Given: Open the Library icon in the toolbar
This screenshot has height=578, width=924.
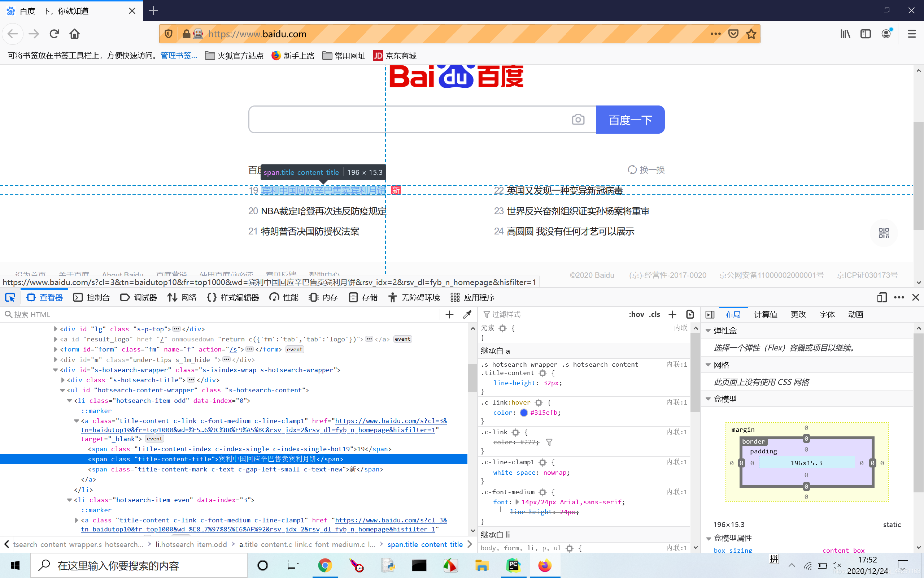Looking at the screenshot, I should pyautogui.click(x=845, y=34).
